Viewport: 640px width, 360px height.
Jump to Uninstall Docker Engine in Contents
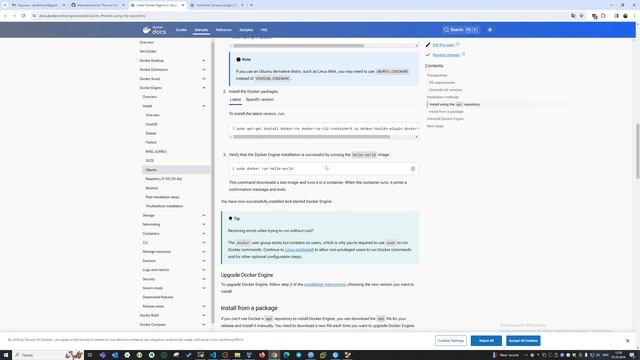pos(445,119)
